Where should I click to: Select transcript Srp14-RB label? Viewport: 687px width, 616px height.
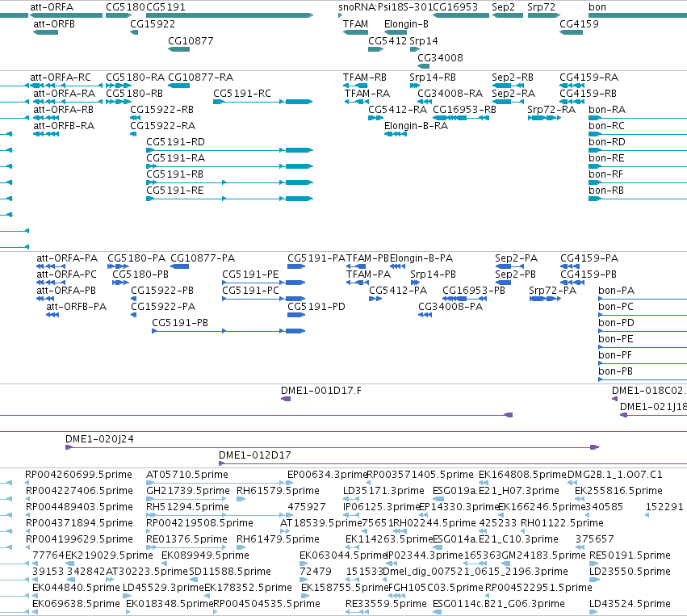pyautogui.click(x=433, y=78)
